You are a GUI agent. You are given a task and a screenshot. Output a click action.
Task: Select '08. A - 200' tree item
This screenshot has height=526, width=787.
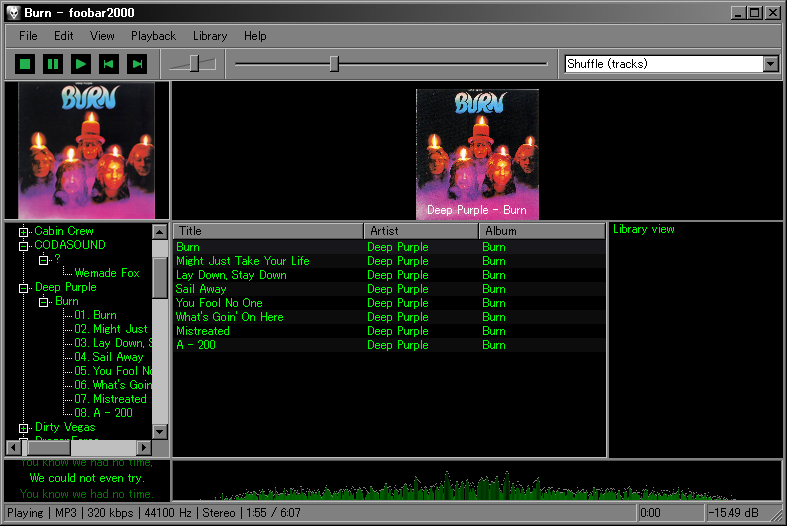pos(103,413)
